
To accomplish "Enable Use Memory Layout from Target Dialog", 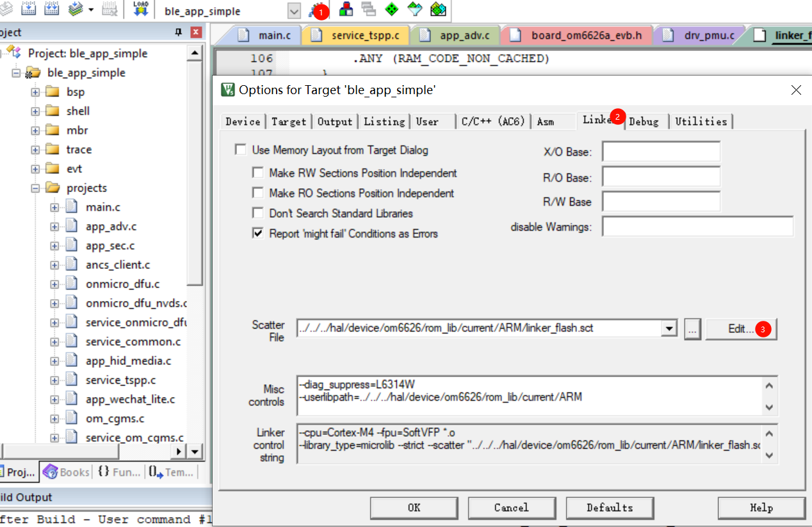I will [x=241, y=150].
